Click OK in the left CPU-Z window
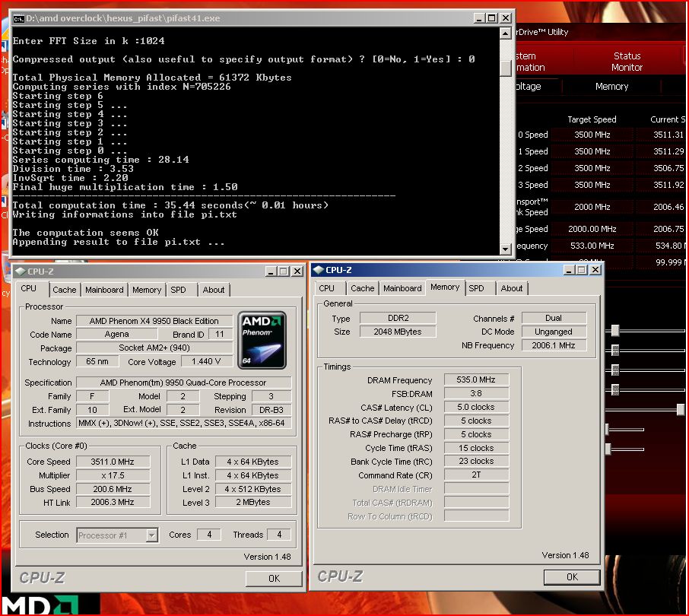The image size is (689, 616). pyautogui.click(x=274, y=578)
